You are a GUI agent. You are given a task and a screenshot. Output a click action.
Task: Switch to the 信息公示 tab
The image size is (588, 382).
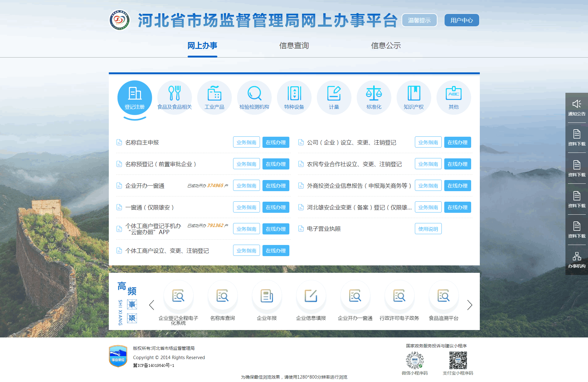[386, 46]
